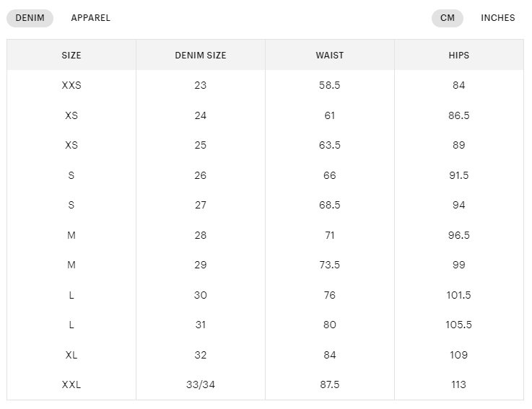Click the Hips column header
Viewport: 532px width, 409px height.
(459, 56)
